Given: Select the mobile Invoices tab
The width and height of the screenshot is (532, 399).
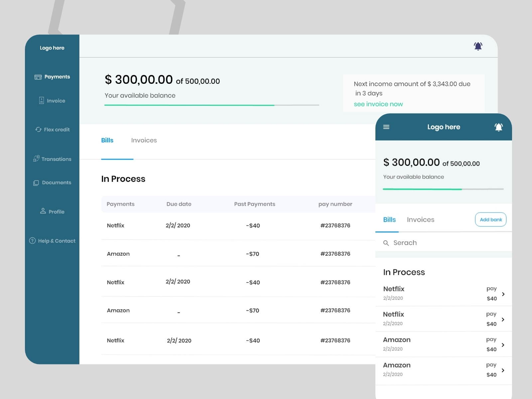Looking at the screenshot, I should pyautogui.click(x=420, y=220).
